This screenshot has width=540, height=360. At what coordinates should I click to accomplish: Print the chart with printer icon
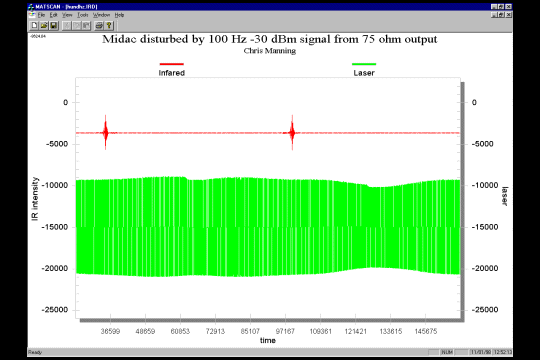pyautogui.click(x=99, y=25)
